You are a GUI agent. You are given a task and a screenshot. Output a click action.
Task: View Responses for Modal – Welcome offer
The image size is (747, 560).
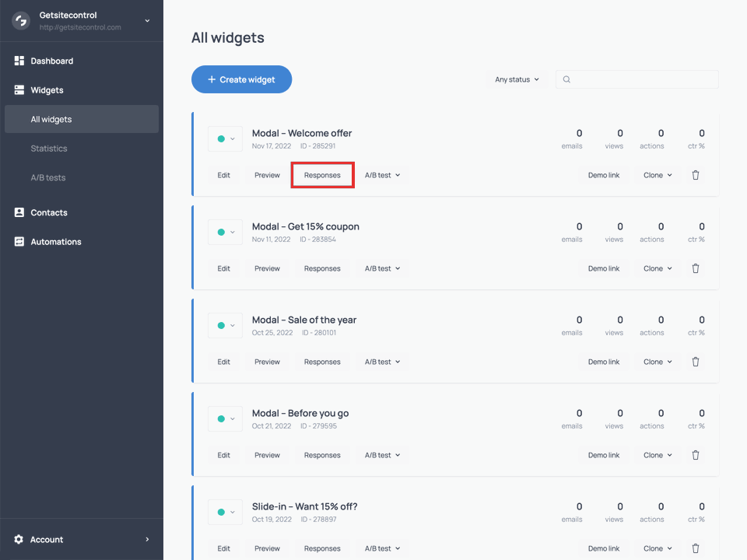[322, 175]
